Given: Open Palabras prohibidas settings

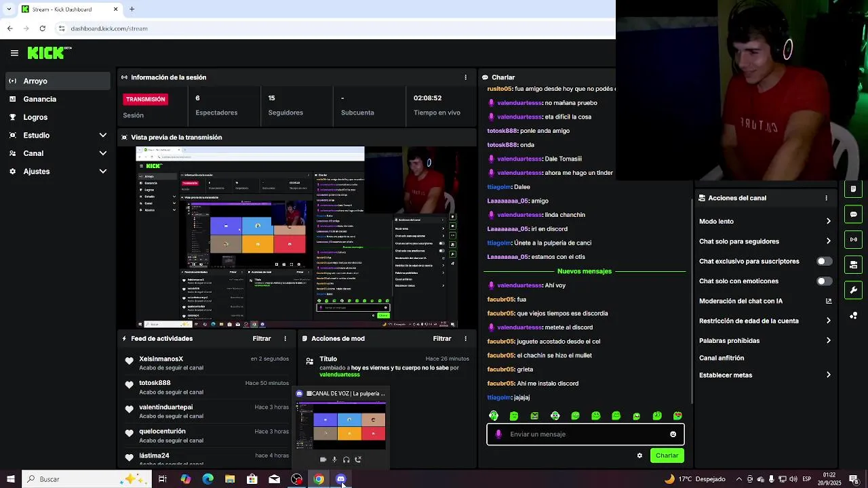Looking at the screenshot, I should [765, 341].
